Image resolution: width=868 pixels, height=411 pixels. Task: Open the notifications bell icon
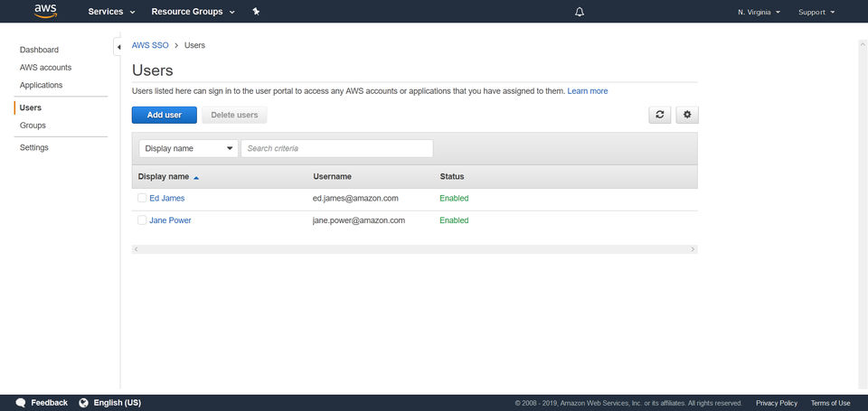580,12
